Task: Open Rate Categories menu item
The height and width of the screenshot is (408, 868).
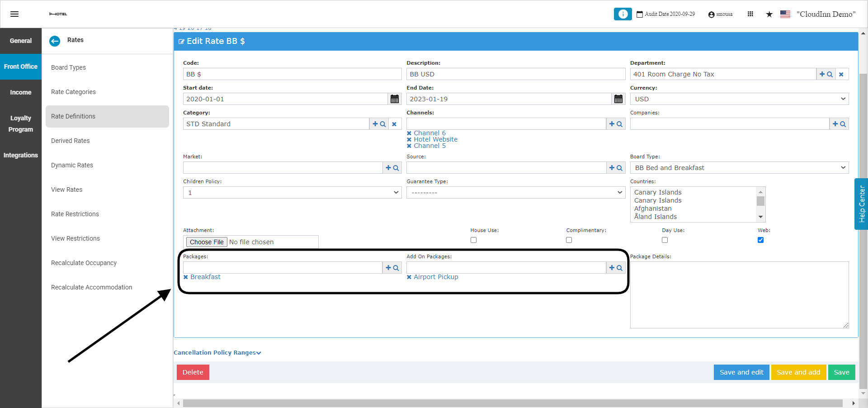Action: click(x=107, y=92)
